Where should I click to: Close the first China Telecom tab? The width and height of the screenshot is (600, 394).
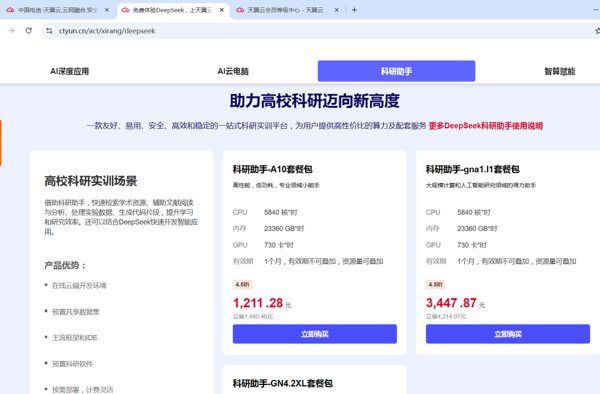(107, 10)
